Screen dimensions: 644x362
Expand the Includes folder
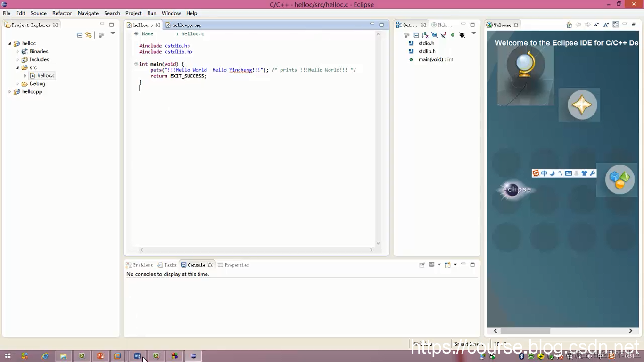17,59
